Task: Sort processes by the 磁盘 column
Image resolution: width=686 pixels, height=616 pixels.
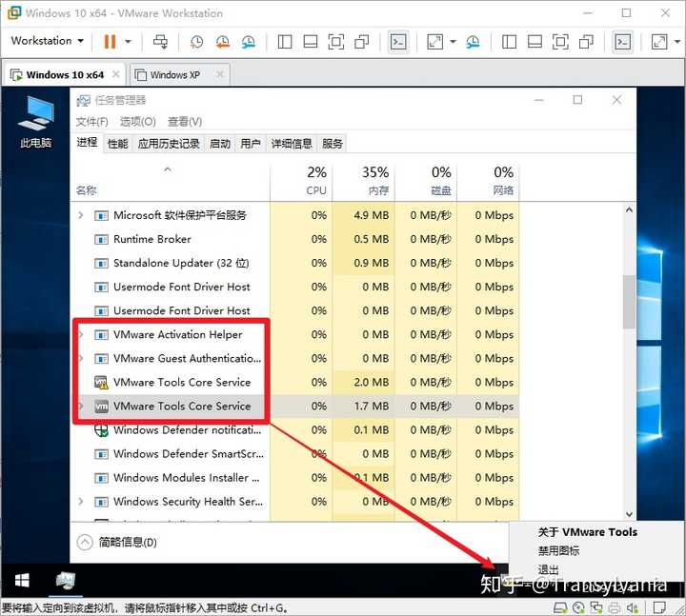Action: tap(426, 181)
